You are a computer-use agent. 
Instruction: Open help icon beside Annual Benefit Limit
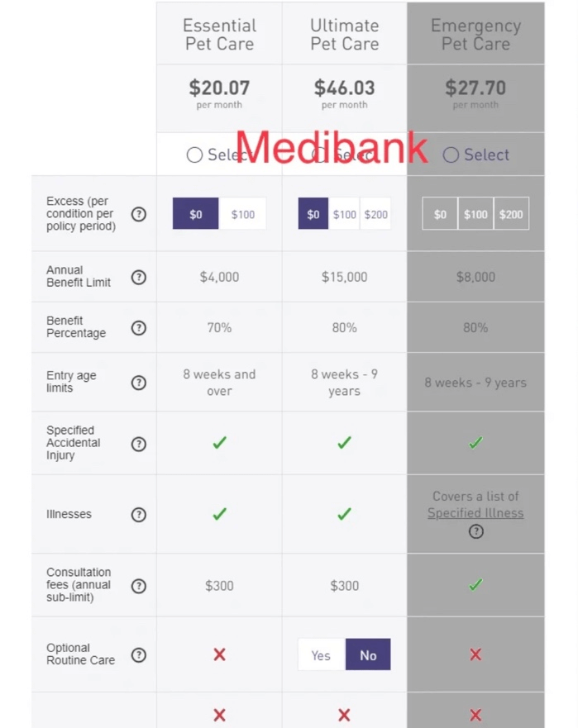coord(138,277)
